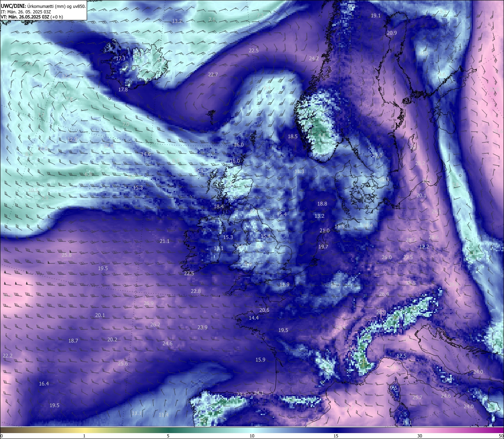Click the 26.9 value on the map
Image resolution: width=504 pixels, height=439 pixels.
148,304
